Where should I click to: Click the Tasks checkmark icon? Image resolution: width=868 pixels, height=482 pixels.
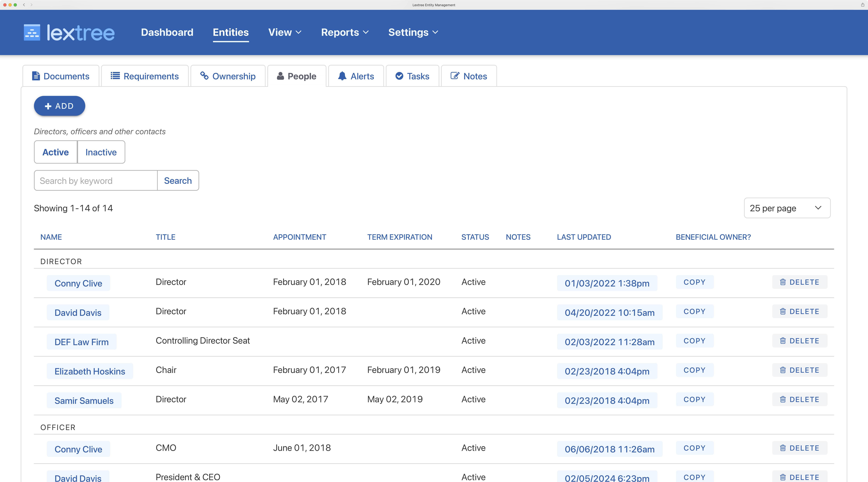point(399,76)
